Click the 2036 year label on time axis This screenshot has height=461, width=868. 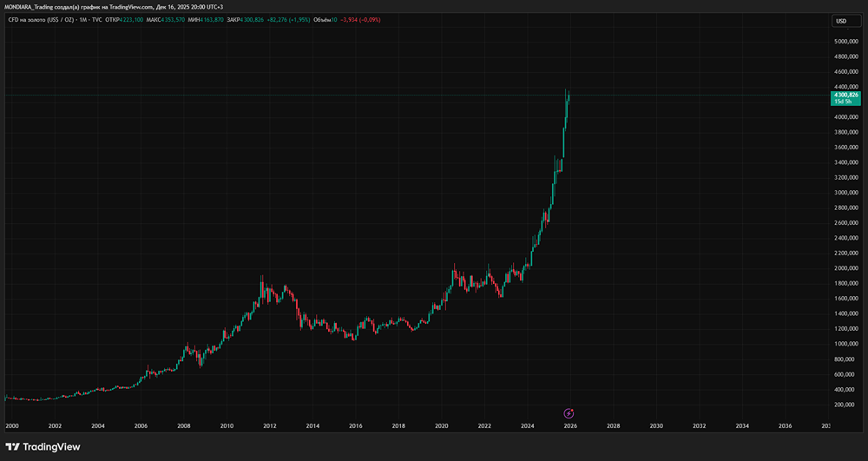[x=785, y=426]
